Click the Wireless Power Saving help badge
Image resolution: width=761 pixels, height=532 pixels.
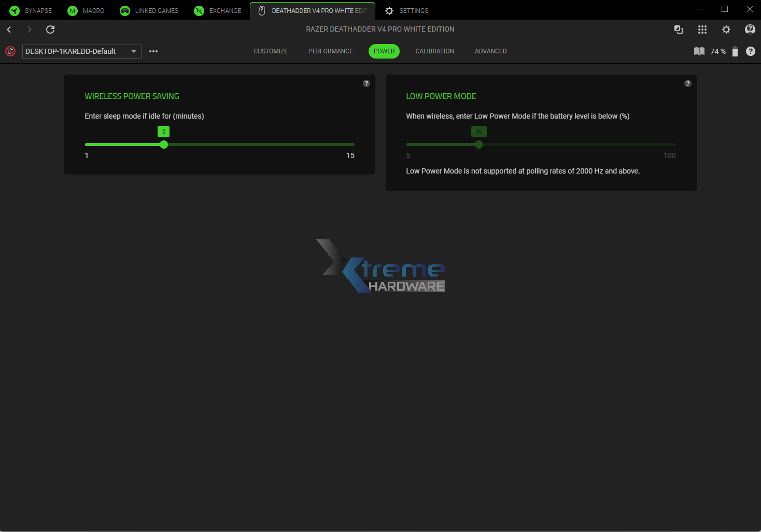(367, 83)
